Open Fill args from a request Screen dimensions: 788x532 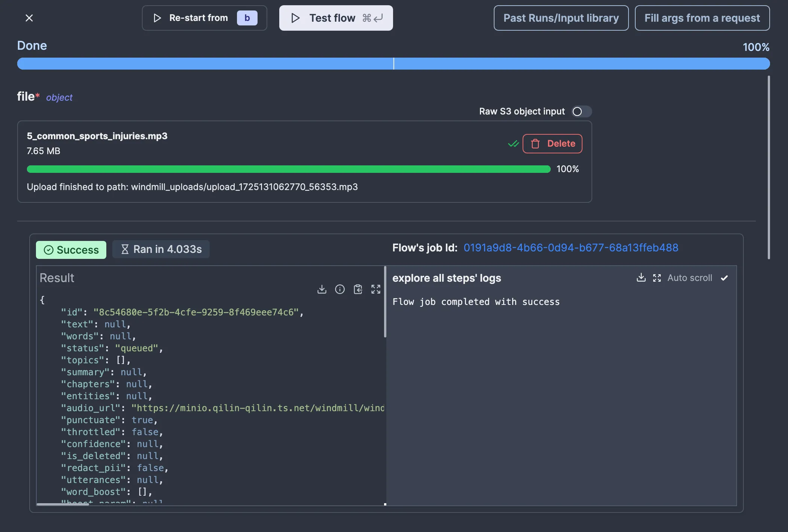click(702, 18)
